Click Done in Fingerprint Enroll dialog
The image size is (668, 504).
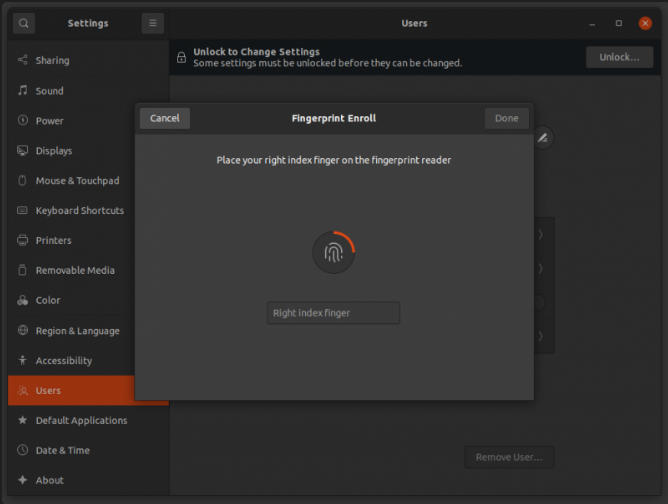pyautogui.click(x=507, y=118)
